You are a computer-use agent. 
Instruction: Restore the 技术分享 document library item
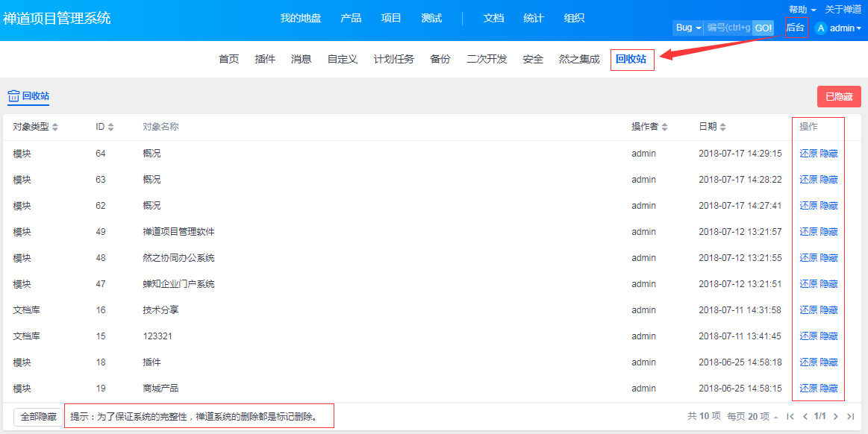[x=808, y=310]
